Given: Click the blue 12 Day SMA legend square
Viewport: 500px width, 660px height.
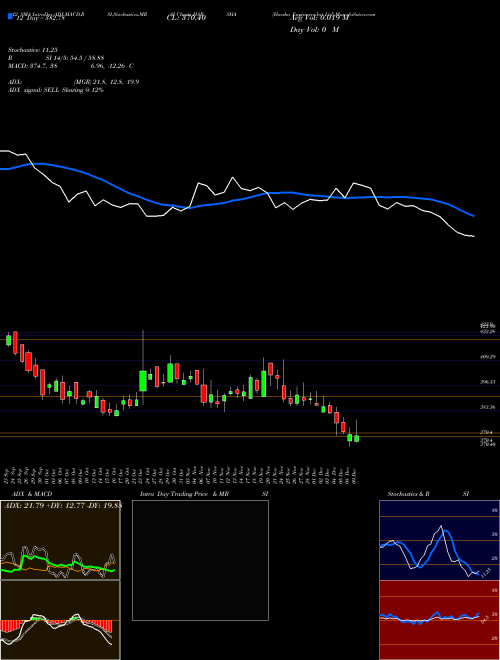Looking at the screenshot, I should click(10, 16).
